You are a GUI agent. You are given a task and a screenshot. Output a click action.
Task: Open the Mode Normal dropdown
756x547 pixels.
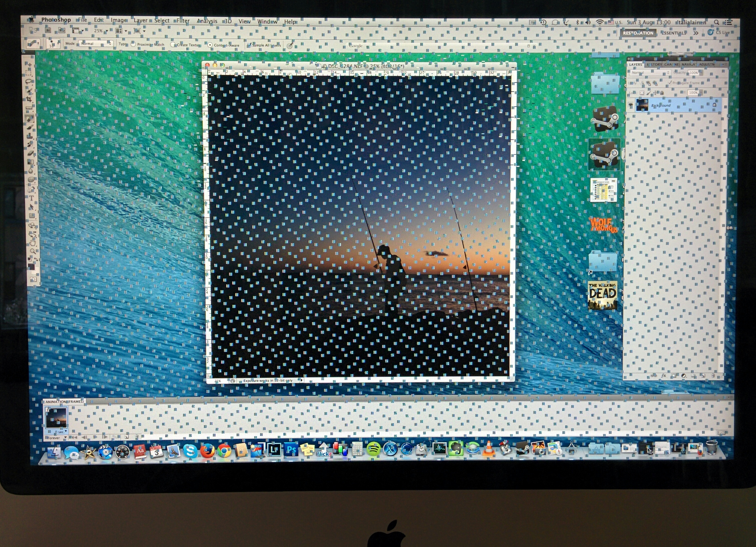(x=96, y=44)
